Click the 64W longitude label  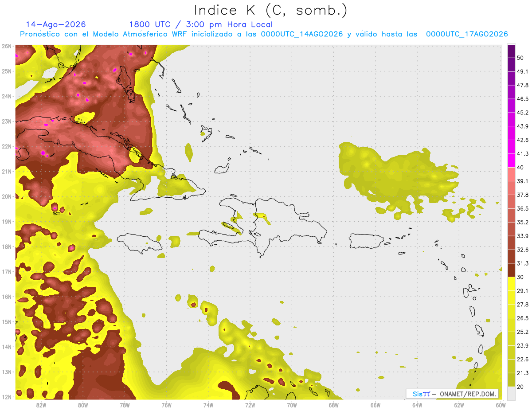click(x=417, y=405)
